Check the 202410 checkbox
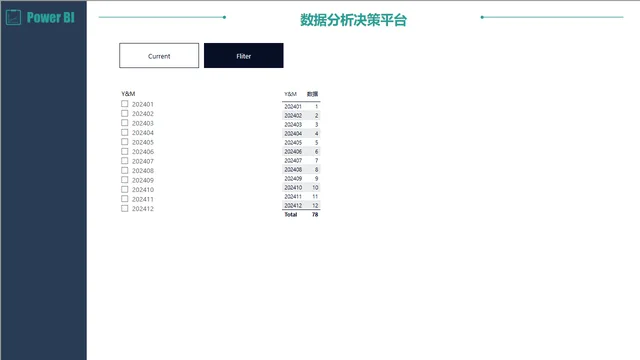The width and height of the screenshot is (640, 360). (x=124, y=189)
